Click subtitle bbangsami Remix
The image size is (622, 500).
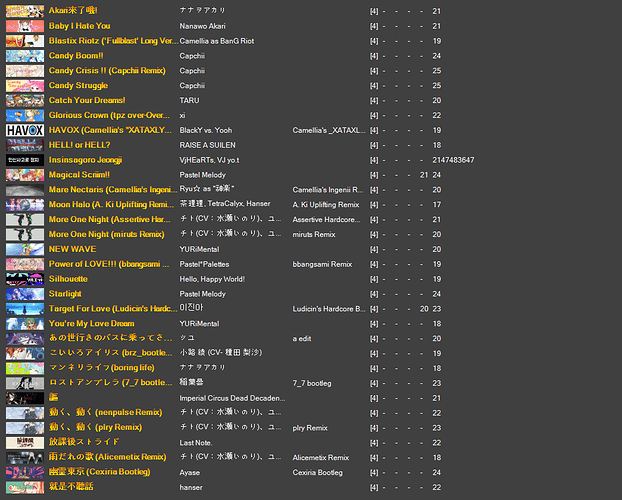coord(322,264)
